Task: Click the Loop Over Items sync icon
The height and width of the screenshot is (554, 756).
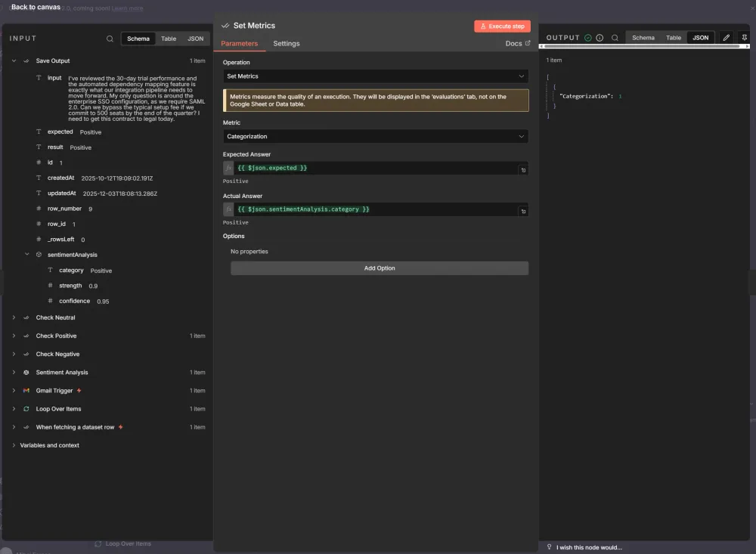Action: tap(25, 408)
